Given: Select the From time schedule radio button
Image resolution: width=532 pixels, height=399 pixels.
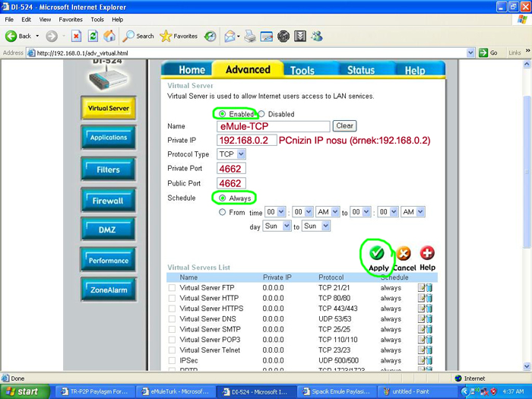Looking at the screenshot, I should [x=222, y=212].
